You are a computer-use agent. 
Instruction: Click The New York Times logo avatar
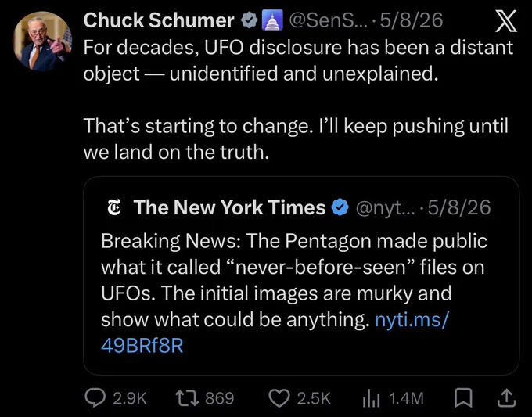[x=114, y=207]
